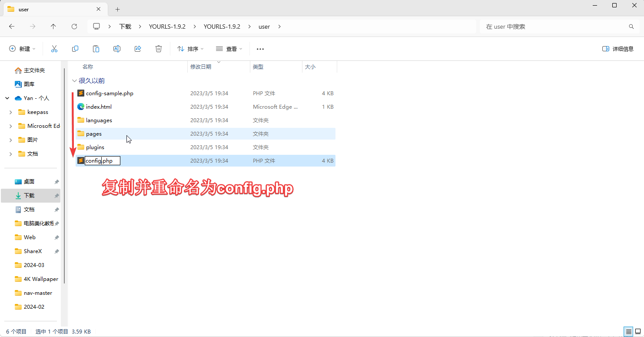
Task: Click the Paste clipboard icon
Action: point(96,49)
